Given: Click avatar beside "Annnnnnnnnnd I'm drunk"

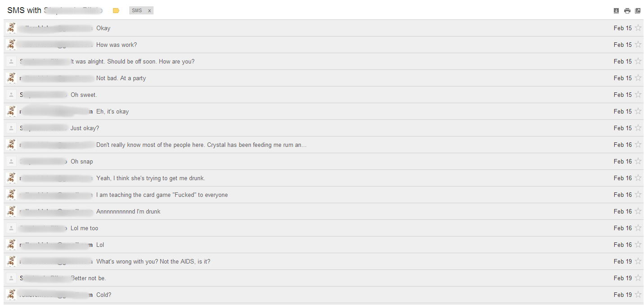Looking at the screenshot, I should (12, 211).
